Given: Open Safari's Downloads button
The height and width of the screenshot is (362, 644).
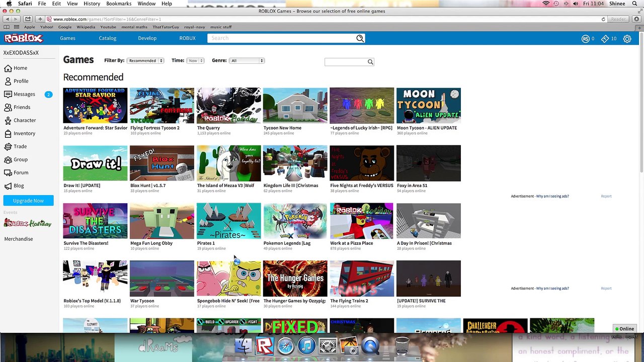Looking at the screenshot, I should click(x=636, y=19).
